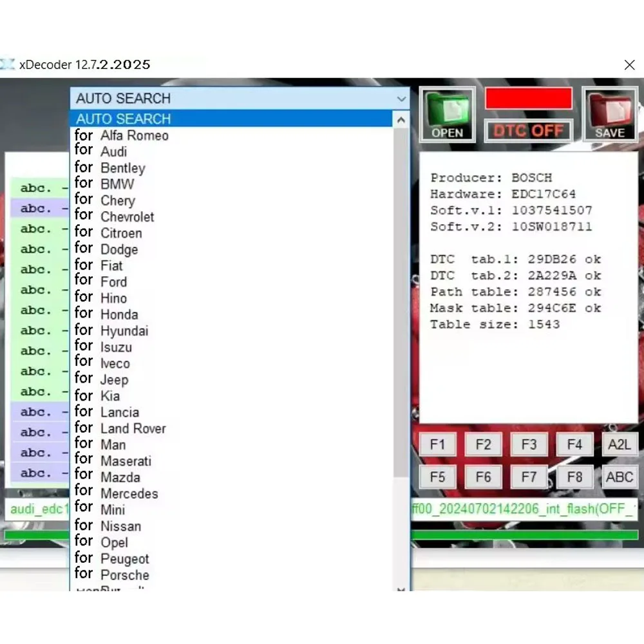Collapse the AUTO SEARCH combo box arrow
644x644 pixels.
tap(401, 99)
